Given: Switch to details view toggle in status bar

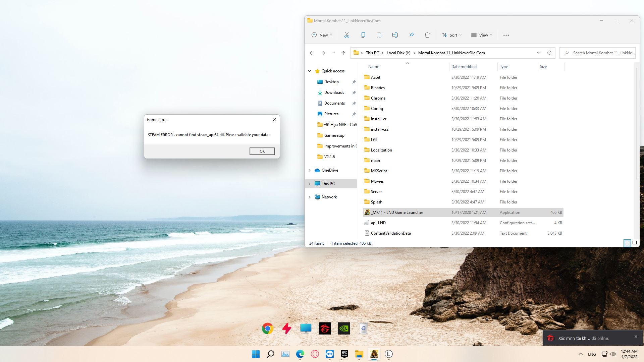Looking at the screenshot, I should 627,243.
